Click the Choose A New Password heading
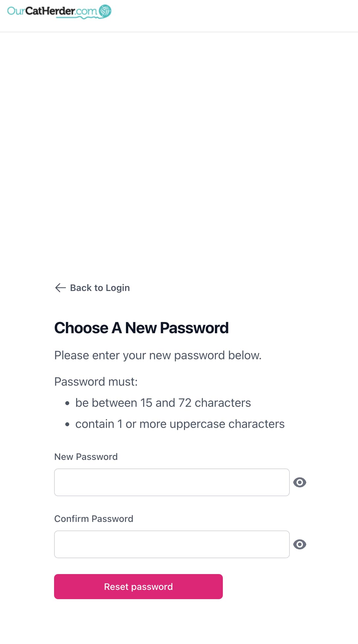This screenshot has width=358, height=644. (142, 328)
